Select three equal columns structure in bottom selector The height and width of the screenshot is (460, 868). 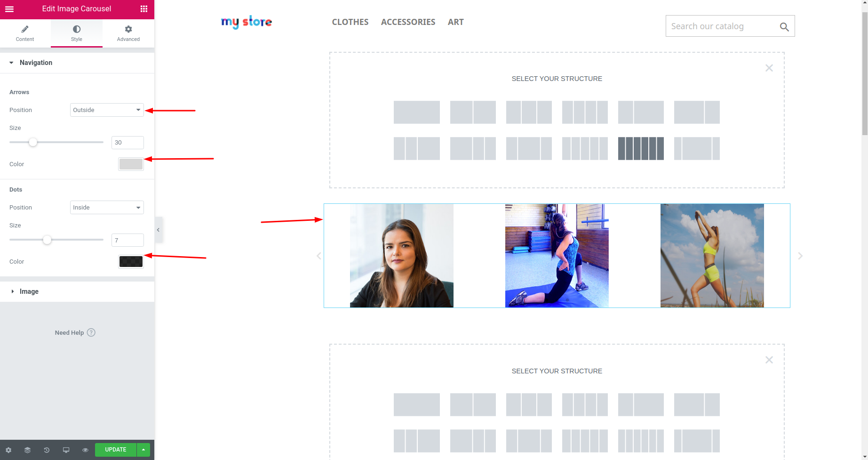pos(529,404)
